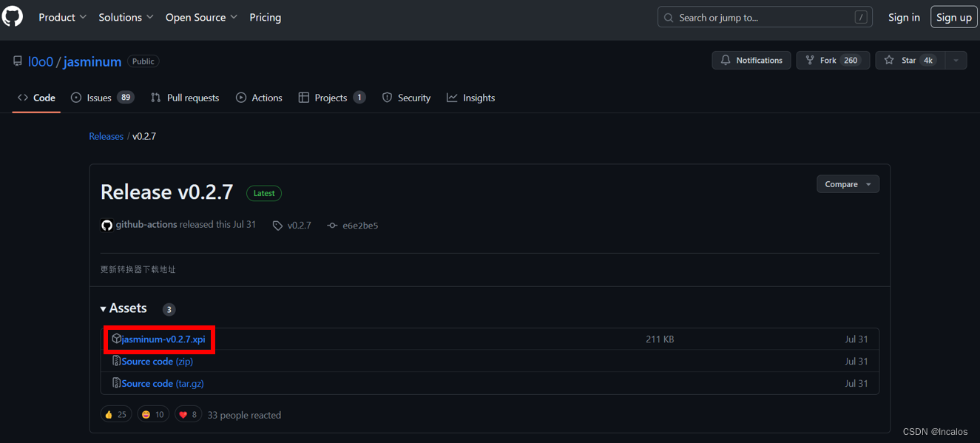Viewport: 980px width, 443px height.
Task: Open the v0.2.7 tag link
Action: 292,225
